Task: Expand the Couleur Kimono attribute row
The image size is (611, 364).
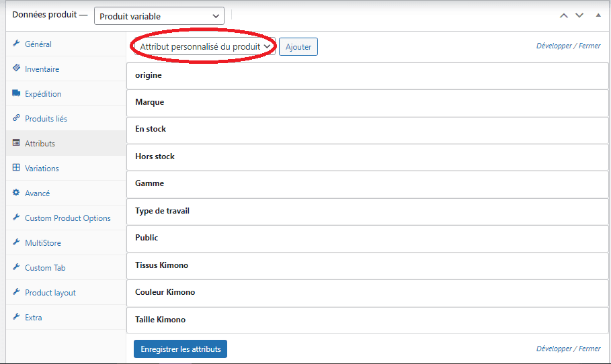Action: [x=368, y=292]
